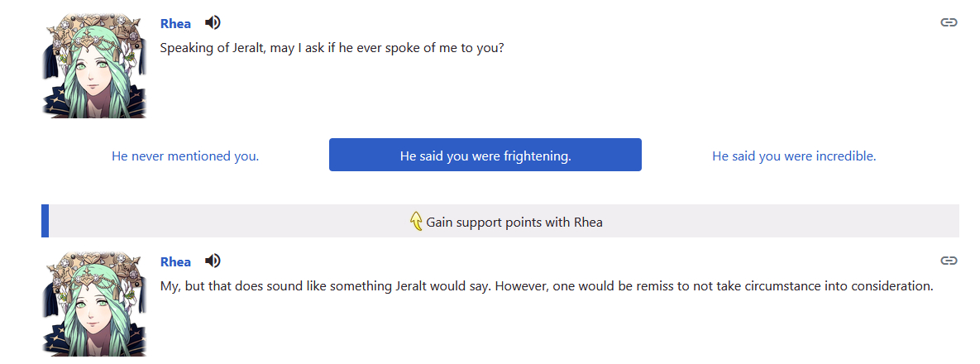Open the Rhea name link in first line
Viewport: 980px width, 364px height.
tap(175, 24)
